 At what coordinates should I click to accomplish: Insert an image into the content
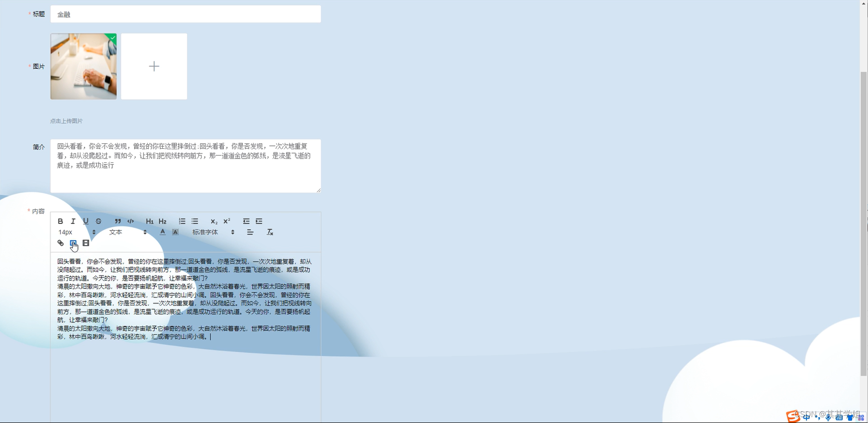click(73, 243)
